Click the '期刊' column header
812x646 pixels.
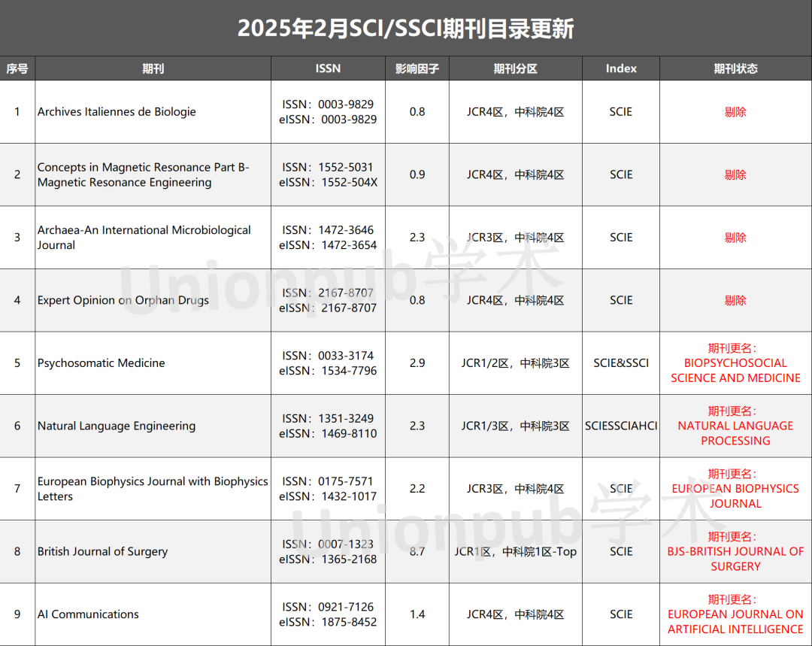[x=153, y=68]
